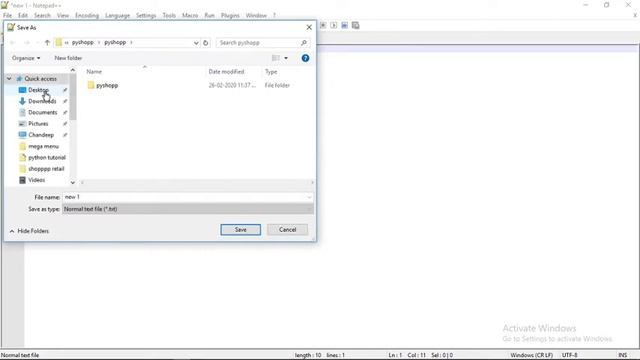Expand the address bar history dropdown
Viewport: 640px width, 360px height.
click(196, 42)
